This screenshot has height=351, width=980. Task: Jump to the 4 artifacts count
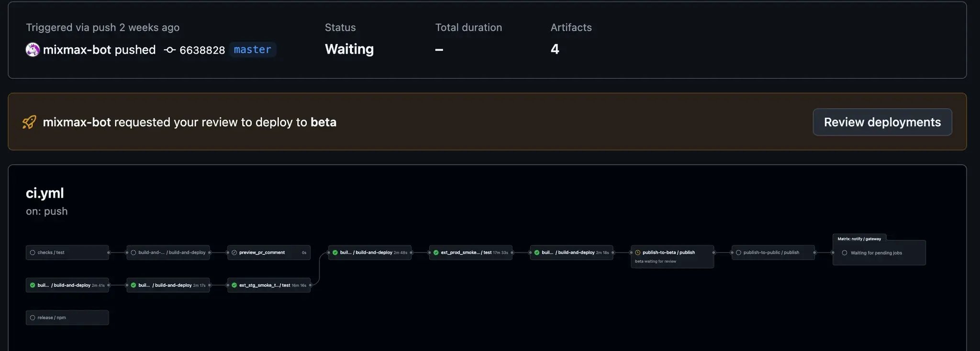pos(555,49)
